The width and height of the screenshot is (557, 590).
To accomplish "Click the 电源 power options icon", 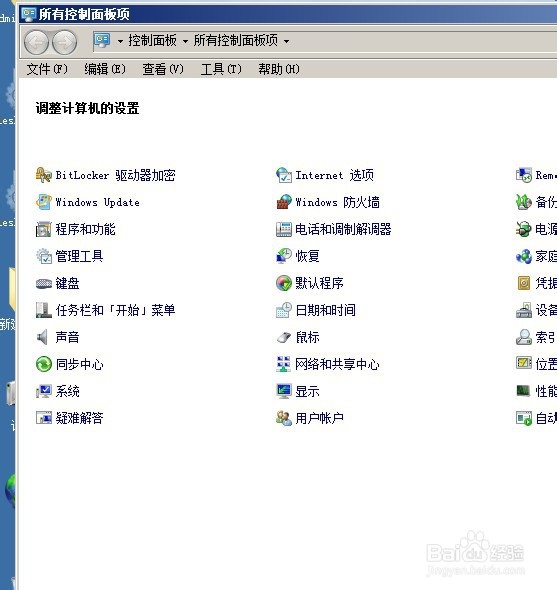I will [524, 230].
